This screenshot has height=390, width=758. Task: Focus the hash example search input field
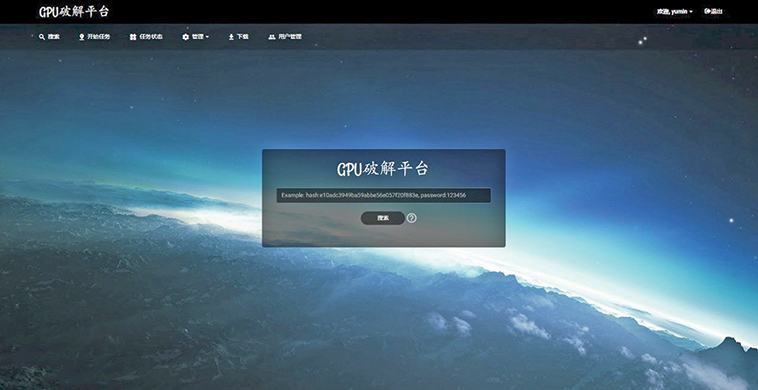click(x=383, y=195)
